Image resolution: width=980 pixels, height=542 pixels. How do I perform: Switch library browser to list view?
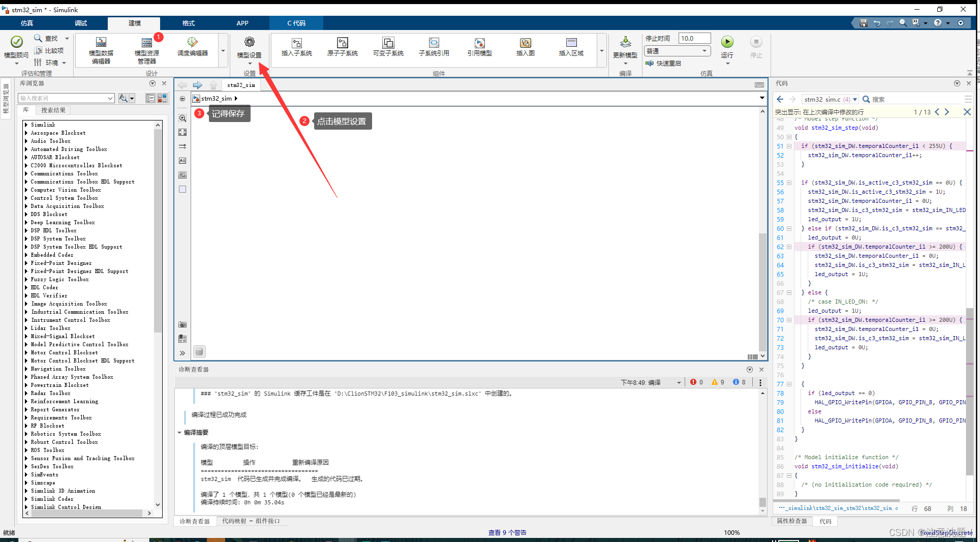tap(150, 98)
